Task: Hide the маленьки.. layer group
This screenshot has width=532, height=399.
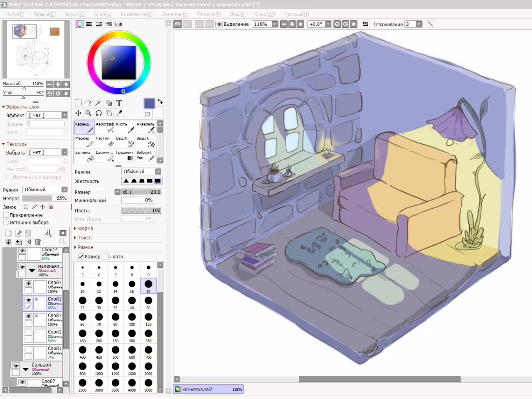Action: pyautogui.click(x=22, y=267)
